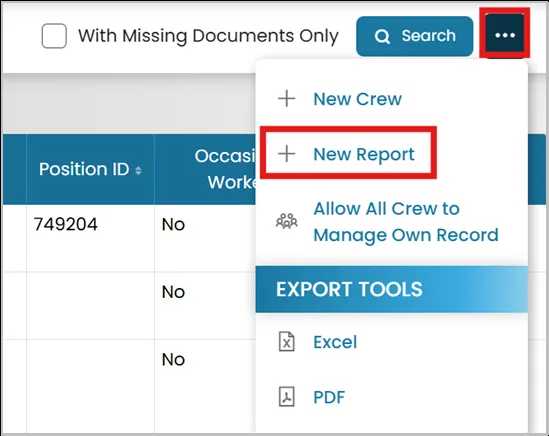The image size is (549, 436).
Task: Export the list to Excel
Action: tap(335, 342)
